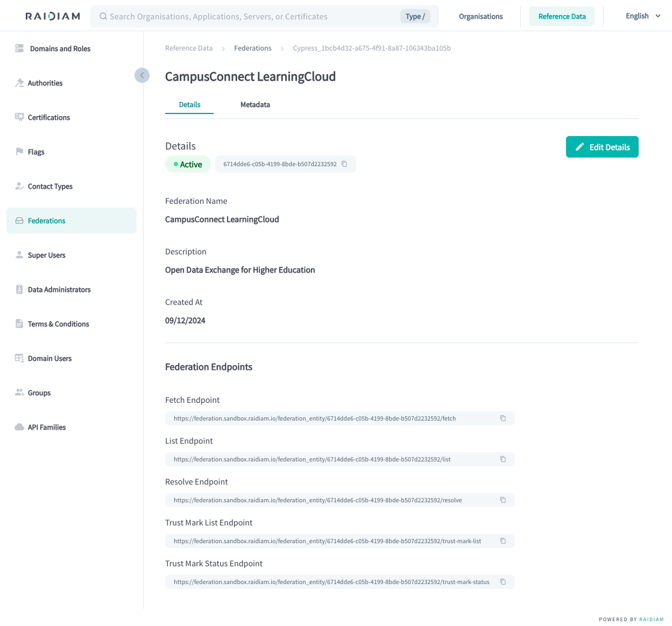Go to Federations breadcrumb link
Viewport: 672px width, 626px height.
252,48
